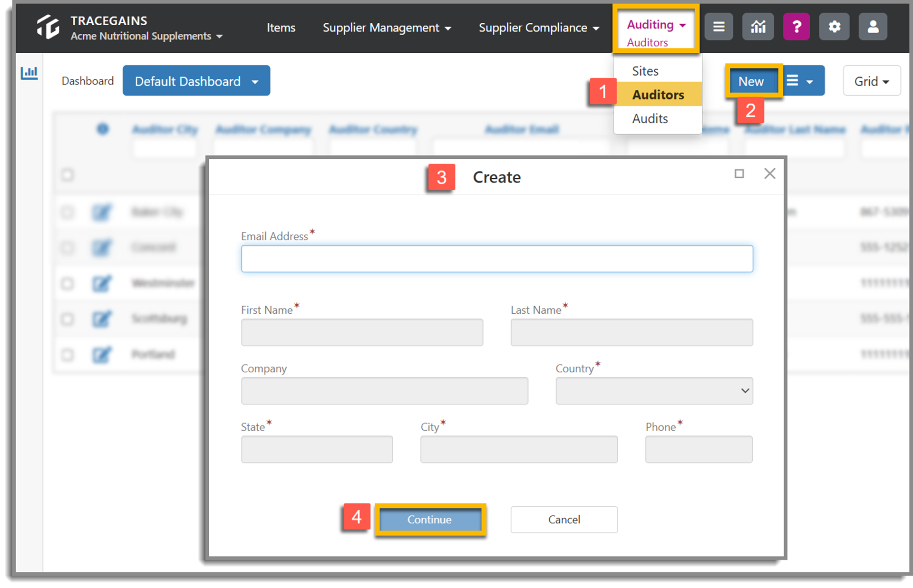Image resolution: width=913 pixels, height=588 pixels.
Task: Sort by Auditor Email column header
Action: coord(522,129)
